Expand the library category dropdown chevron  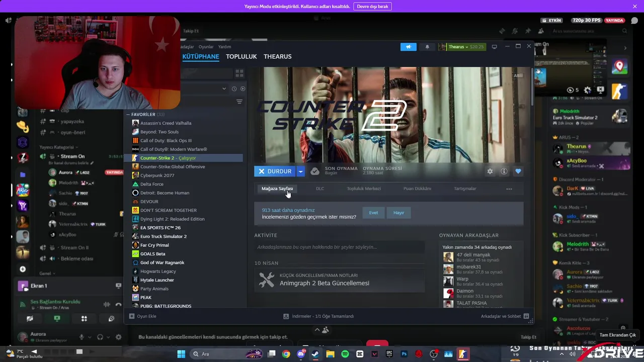224,88
